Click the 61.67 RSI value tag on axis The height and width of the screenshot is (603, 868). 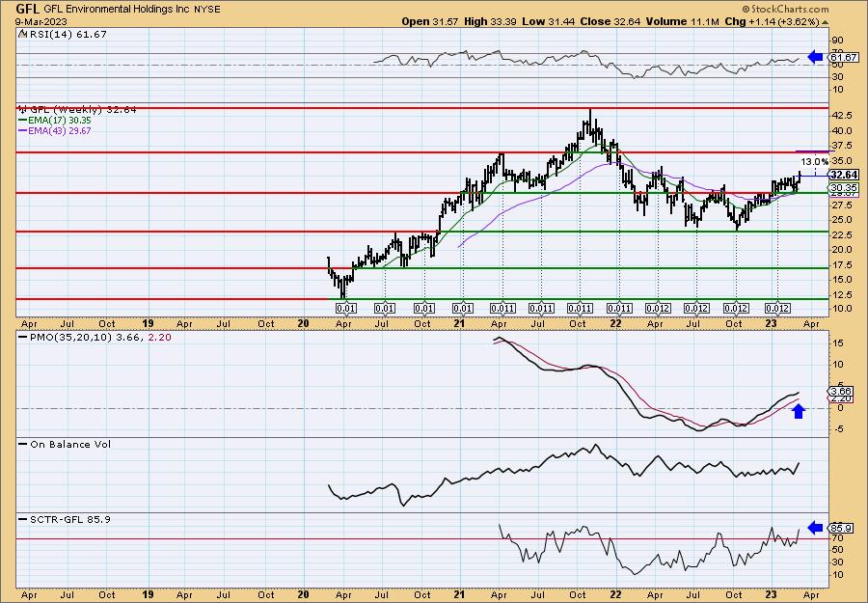[x=844, y=57]
